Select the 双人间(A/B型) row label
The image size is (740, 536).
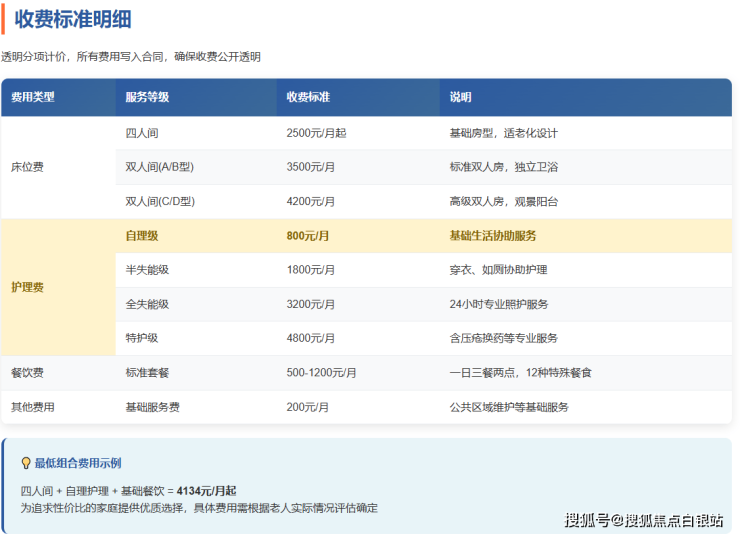point(159,167)
